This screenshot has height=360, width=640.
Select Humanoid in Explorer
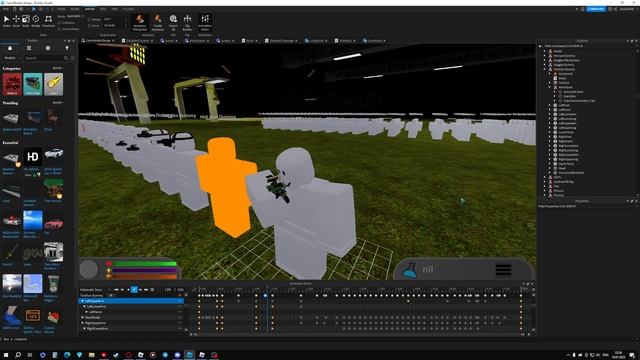pos(565,73)
